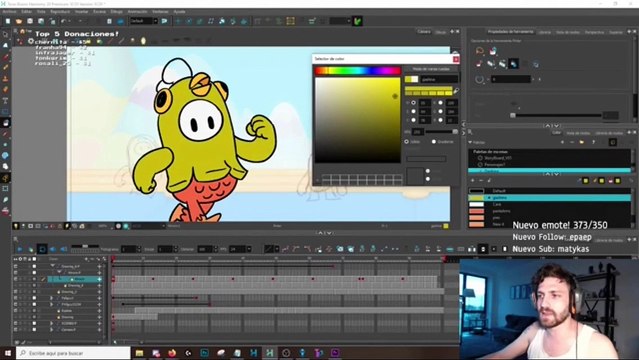The height and width of the screenshot is (360, 639).
Task: Open the zoom level dropdown below camera view
Action: [x=103, y=226]
